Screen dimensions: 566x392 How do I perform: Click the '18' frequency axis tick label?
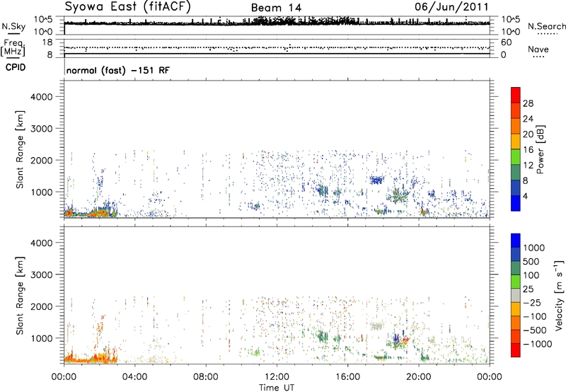coord(47,42)
